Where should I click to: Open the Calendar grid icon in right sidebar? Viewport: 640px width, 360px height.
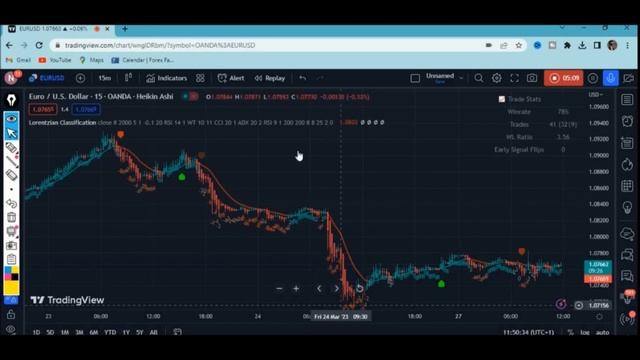click(627, 186)
